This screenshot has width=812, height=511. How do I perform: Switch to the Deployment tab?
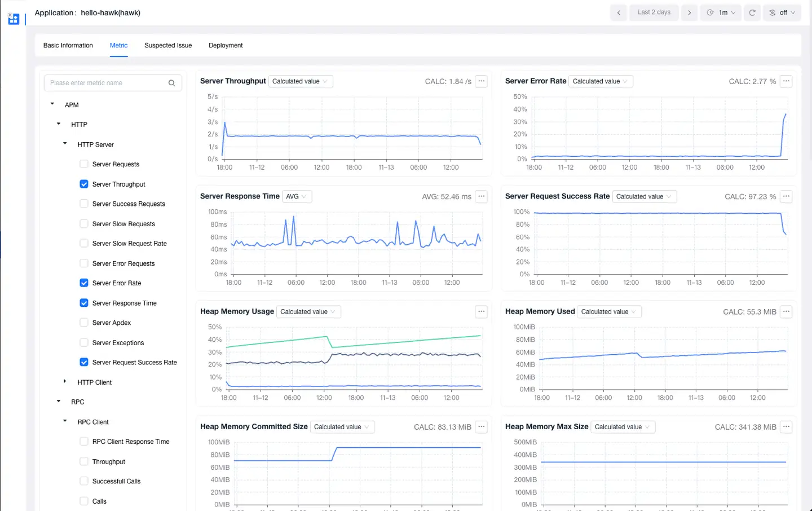[226, 45]
